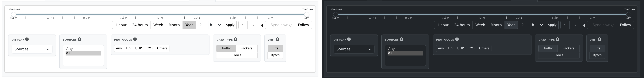
Task: Click SOURCES info icon in dark panel
Action: [401, 39]
